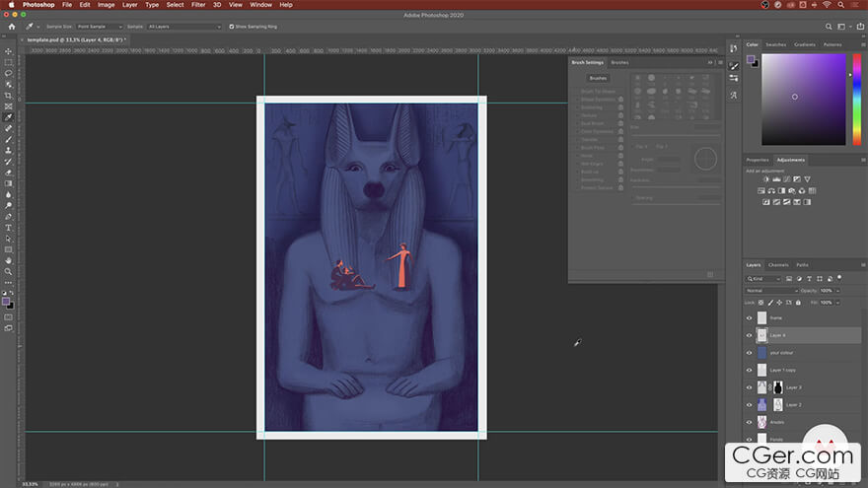Hide the frame layer
Screen dimensions: 868x488
point(750,318)
